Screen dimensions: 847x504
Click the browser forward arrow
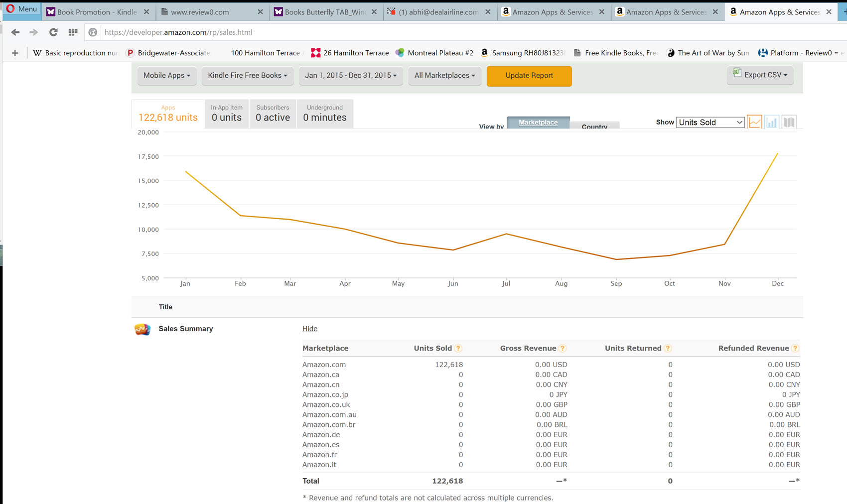[x=34, y=32]
